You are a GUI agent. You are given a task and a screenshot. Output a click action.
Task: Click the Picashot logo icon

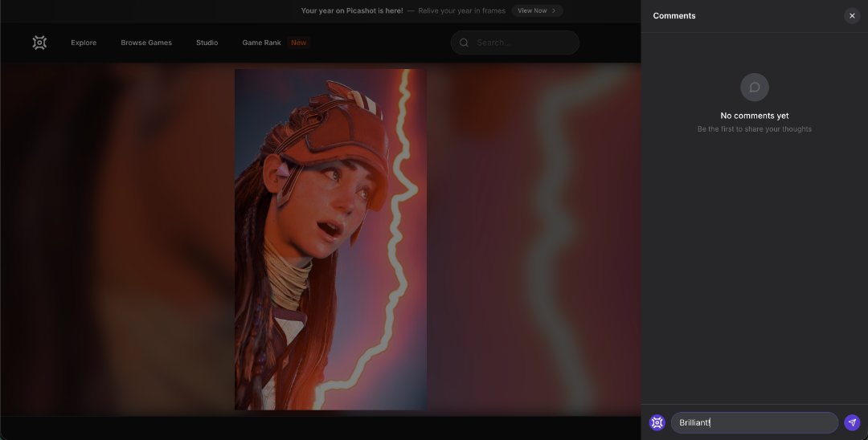point(39,43)
